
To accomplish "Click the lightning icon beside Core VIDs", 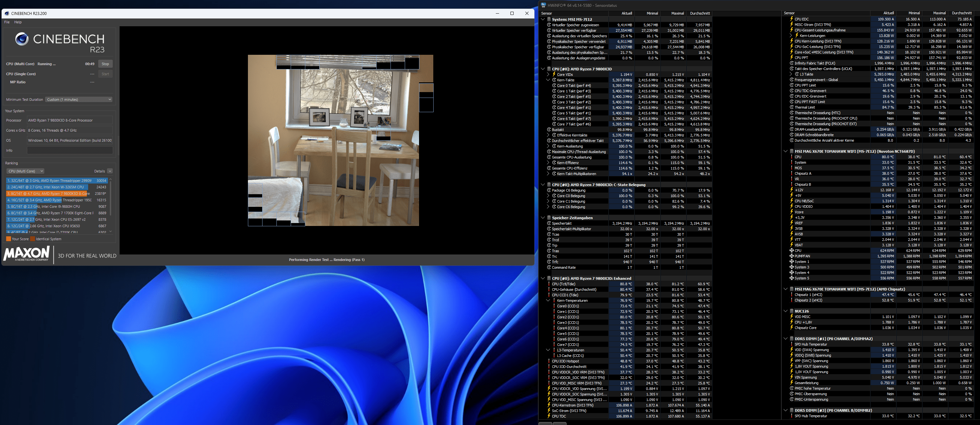I will tap(554, 75).
